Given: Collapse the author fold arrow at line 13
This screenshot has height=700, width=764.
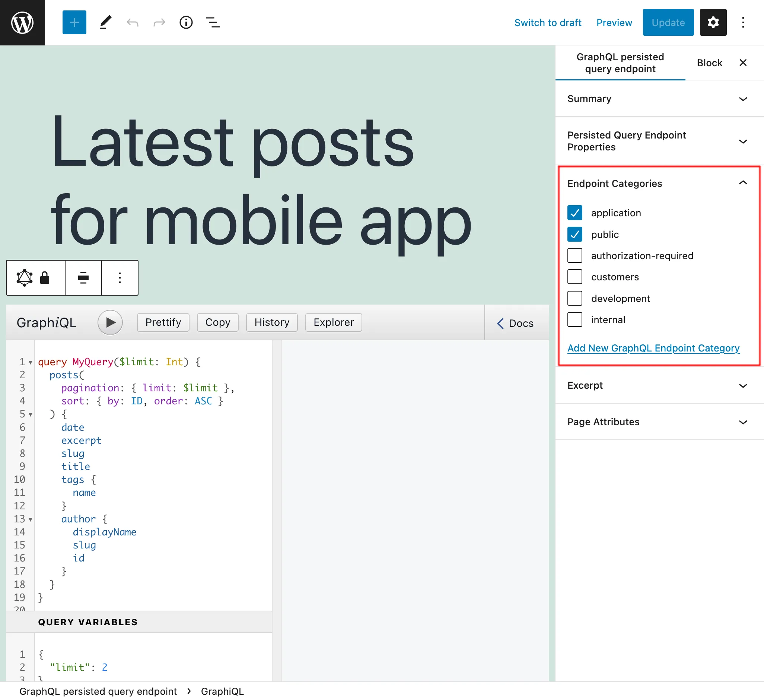Looking at the screenshot, I should tap(30, 519).
